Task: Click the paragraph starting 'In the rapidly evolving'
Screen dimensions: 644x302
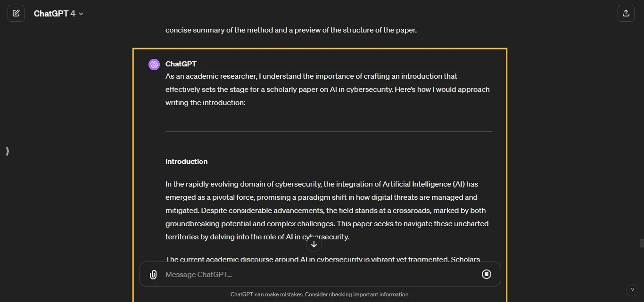Action: point(327,210)
